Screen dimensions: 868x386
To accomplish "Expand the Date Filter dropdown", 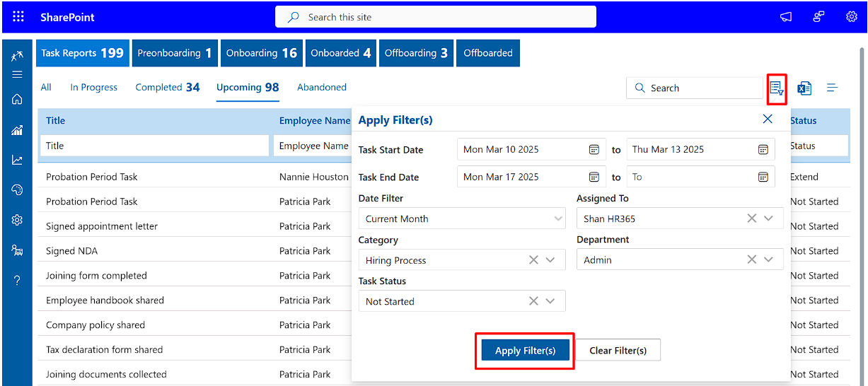I will [557, 219].
